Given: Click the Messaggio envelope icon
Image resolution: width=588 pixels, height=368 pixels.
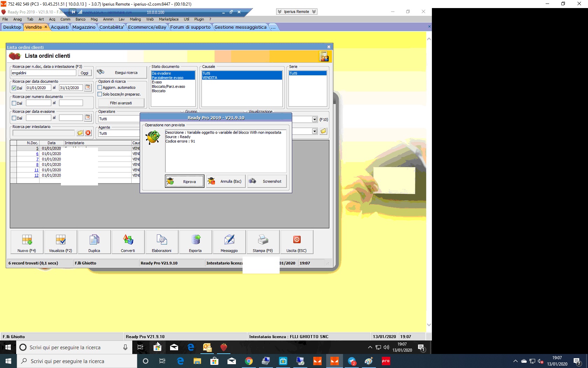Looking at the screenshot, I should [x=229, y=242].
